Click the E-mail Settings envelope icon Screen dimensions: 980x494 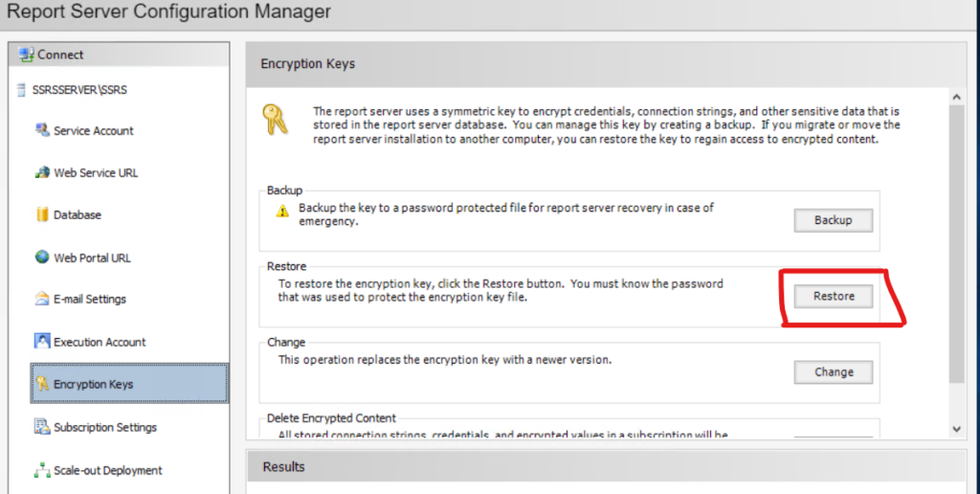(x=42, y=299)
